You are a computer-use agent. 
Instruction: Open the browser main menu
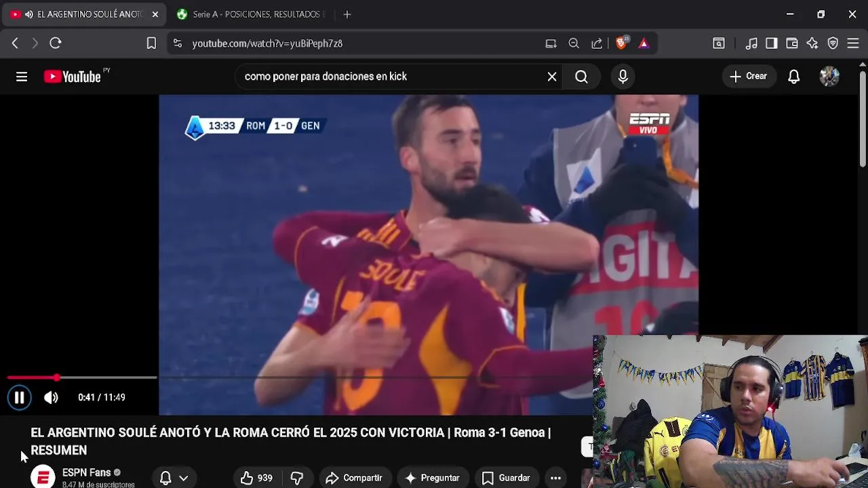coord(853,43)
